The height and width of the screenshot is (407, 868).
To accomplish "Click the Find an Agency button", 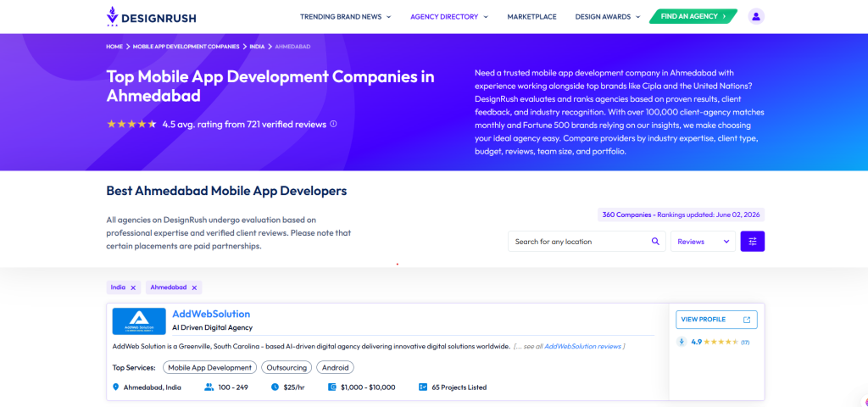I will pos(693,17).
